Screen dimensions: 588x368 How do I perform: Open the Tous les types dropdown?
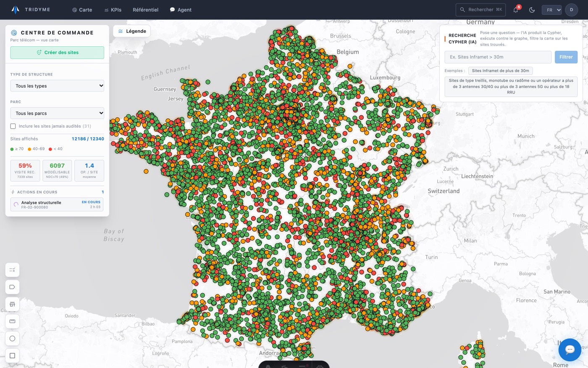[x=57, y=86]
